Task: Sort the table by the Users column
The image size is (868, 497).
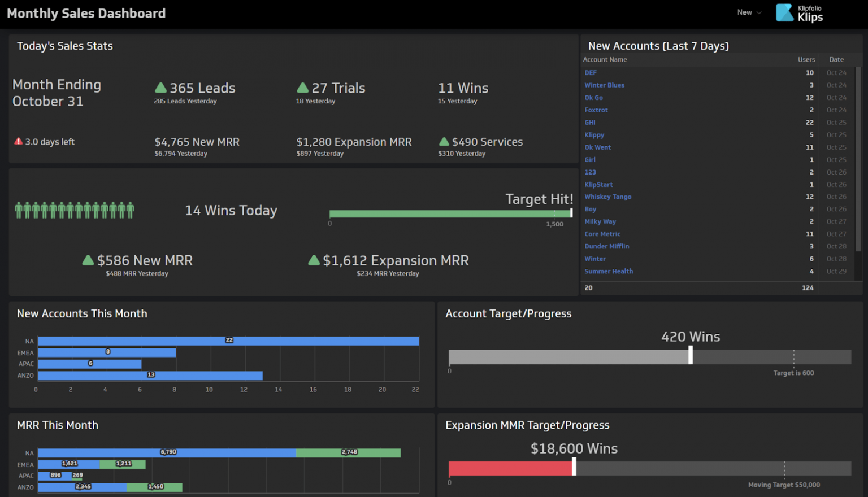Action: [806, 59]
